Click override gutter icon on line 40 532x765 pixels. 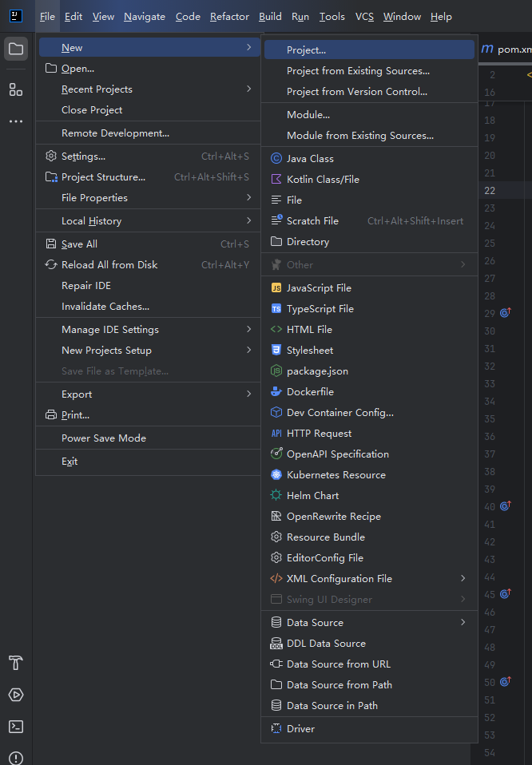point(505,506)
